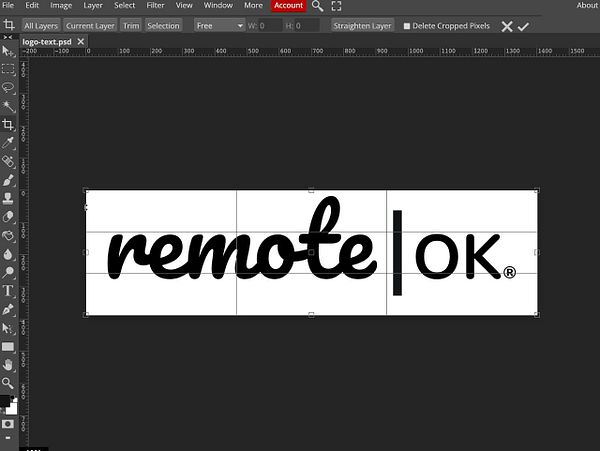The width and height of the screenshot is (600, 451).
Task: Open the Select menu
Action: coord(124,5)
